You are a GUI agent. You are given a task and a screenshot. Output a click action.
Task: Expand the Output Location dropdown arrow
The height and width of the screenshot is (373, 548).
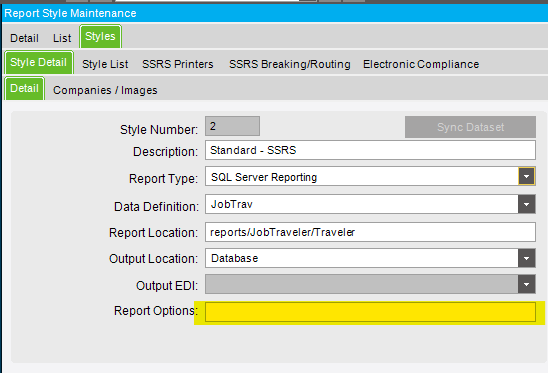526,258
